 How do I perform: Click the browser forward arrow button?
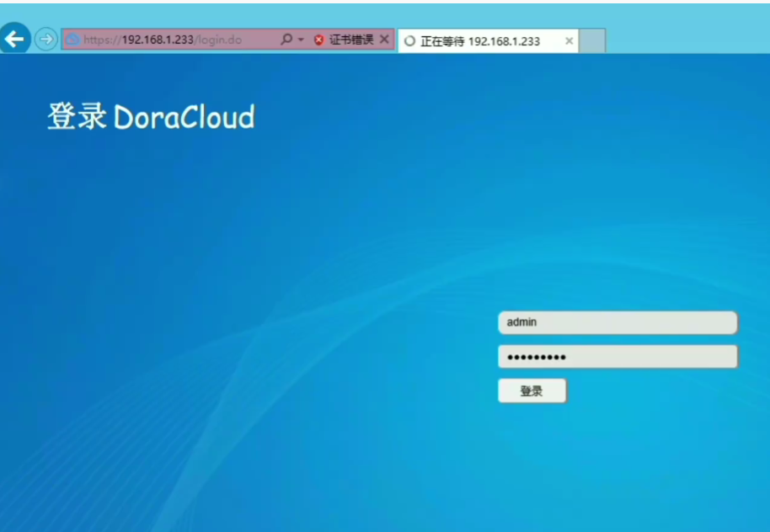[x=46, y=39]
